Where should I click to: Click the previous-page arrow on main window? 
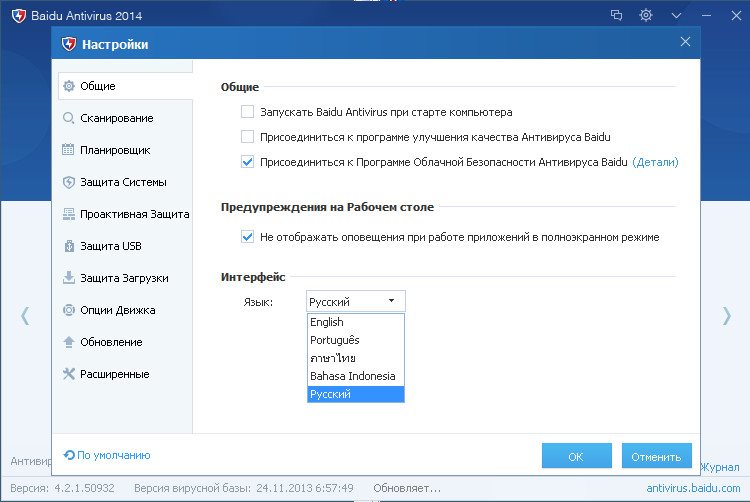[x=25, y=316]
